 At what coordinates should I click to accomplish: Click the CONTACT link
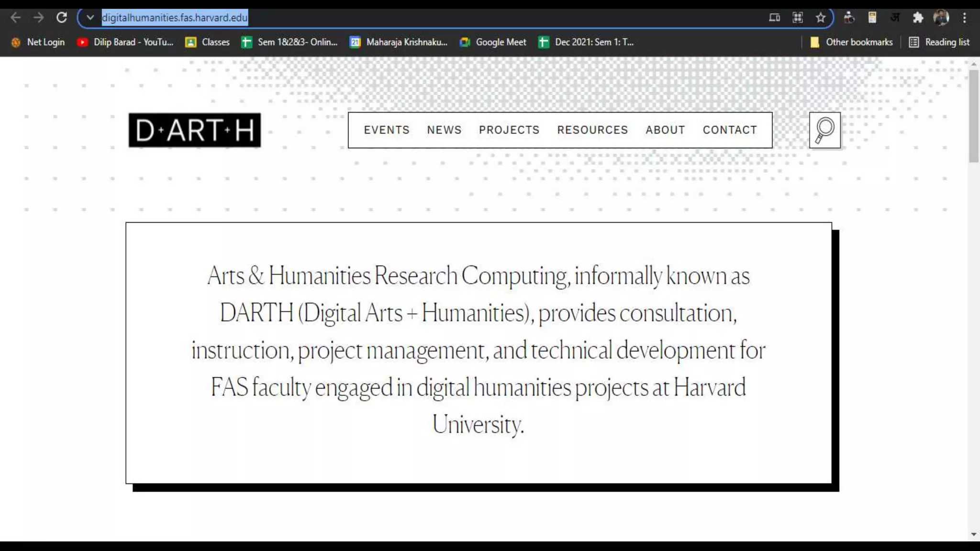click(730, 130)
